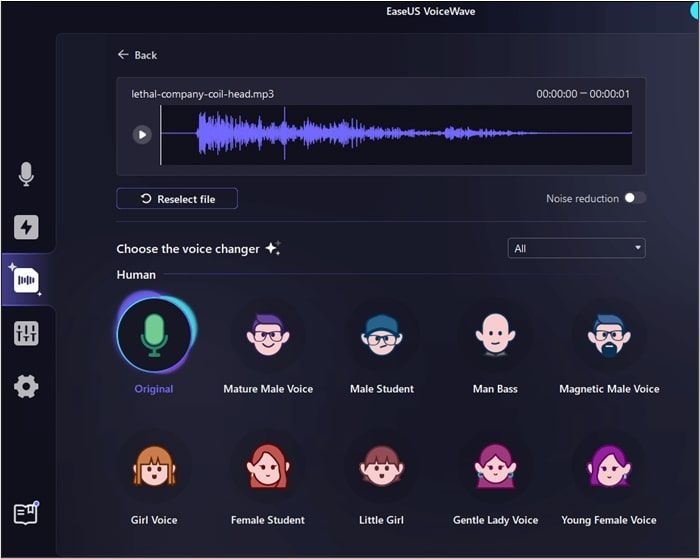
Task: Click the playhead marker at waveform start
Action: tap(161, 135)
